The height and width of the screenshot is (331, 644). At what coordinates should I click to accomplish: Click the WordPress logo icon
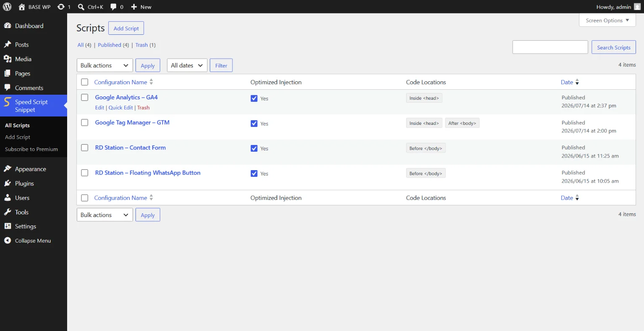pyautogui.click(x=7, y=7)
